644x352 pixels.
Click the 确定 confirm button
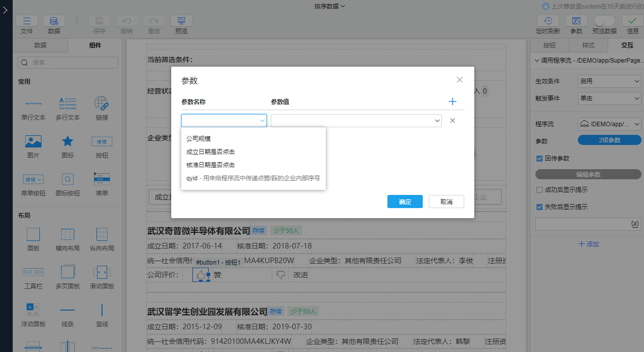point(405,201)
